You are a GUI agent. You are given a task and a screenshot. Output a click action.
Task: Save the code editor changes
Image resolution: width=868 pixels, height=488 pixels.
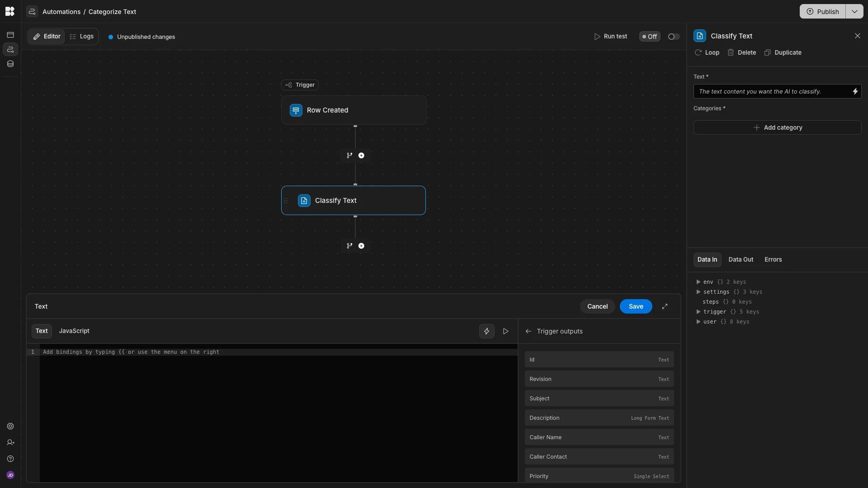[636, 306]
